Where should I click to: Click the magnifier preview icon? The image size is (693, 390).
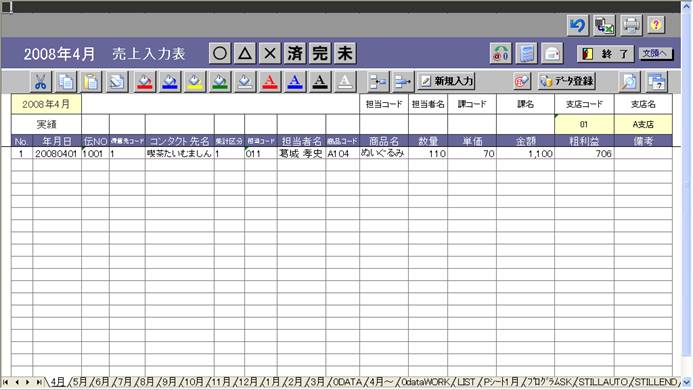coord(629,82)
